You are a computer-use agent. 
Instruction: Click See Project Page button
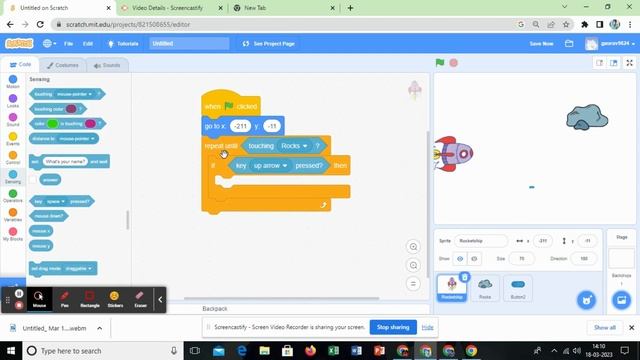(x=268, y=43)
